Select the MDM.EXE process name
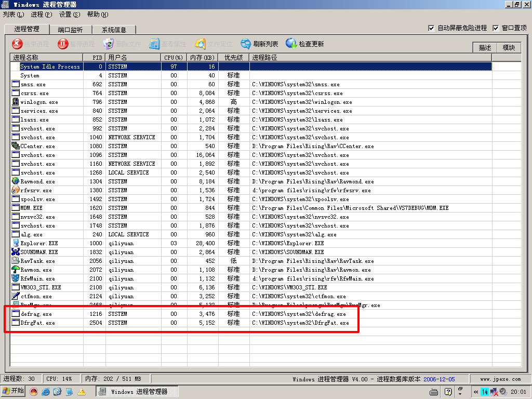This screenshot has width=532, height=399. (32, 208)
